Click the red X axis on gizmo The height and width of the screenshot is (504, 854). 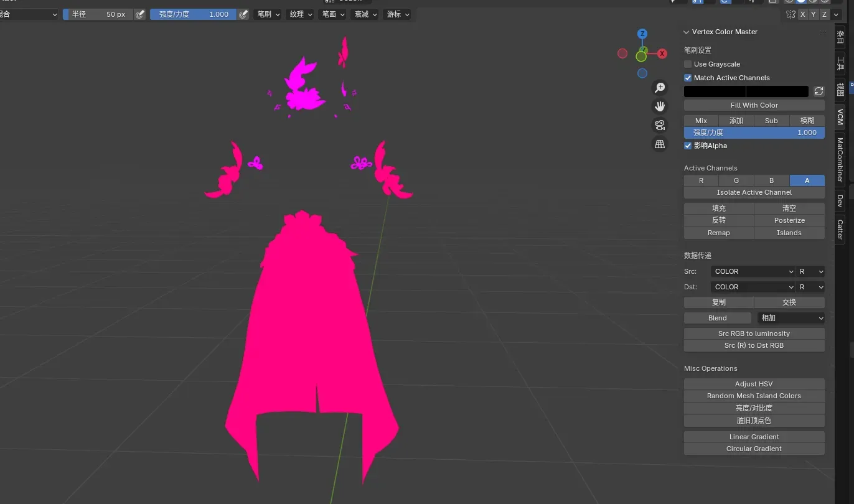click(662, 54)
